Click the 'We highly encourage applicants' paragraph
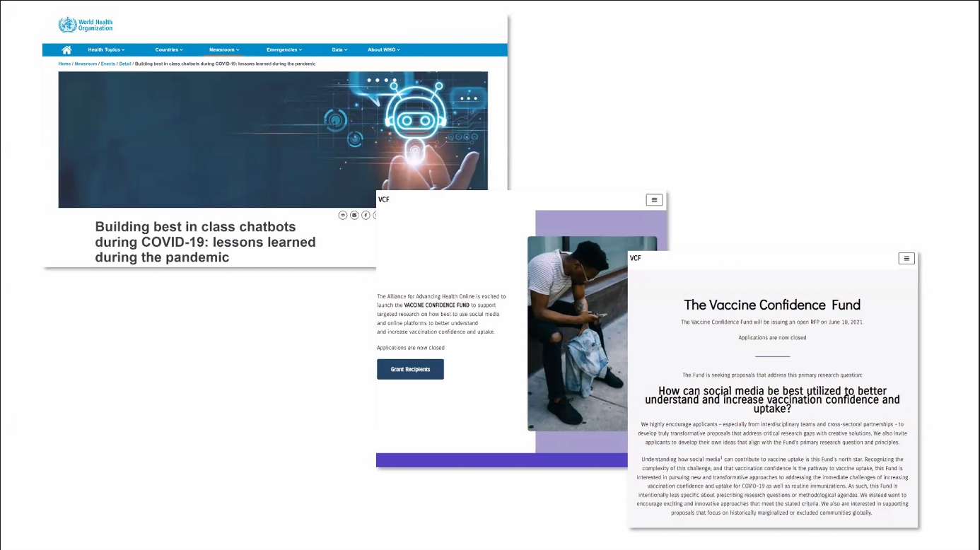 (x=772, y=433)
